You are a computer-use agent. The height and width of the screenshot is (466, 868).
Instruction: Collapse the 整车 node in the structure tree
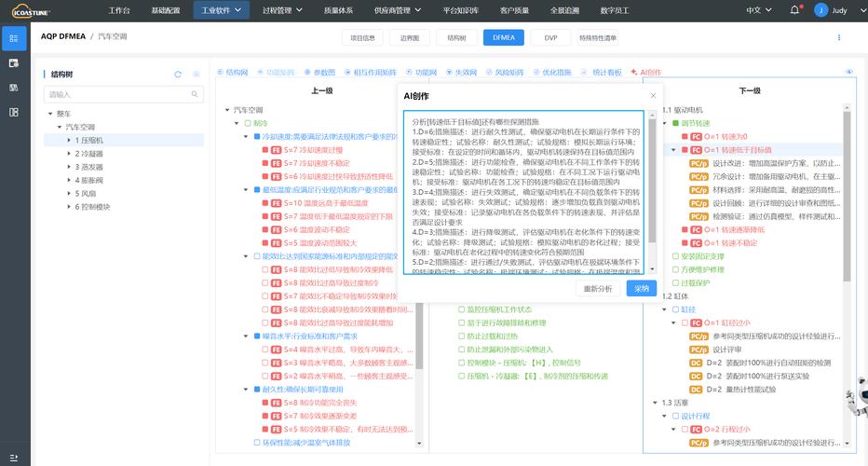click(50, 114)
